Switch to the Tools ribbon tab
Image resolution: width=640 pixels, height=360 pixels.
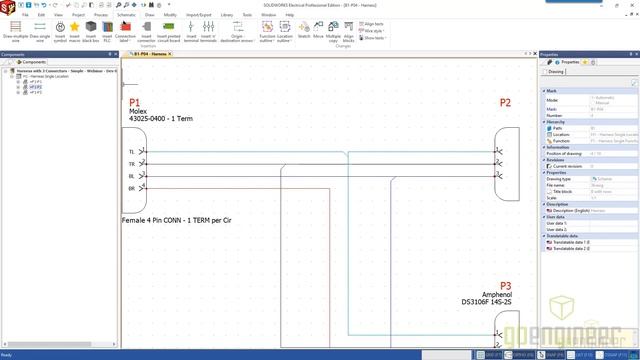tap(247, 15)
